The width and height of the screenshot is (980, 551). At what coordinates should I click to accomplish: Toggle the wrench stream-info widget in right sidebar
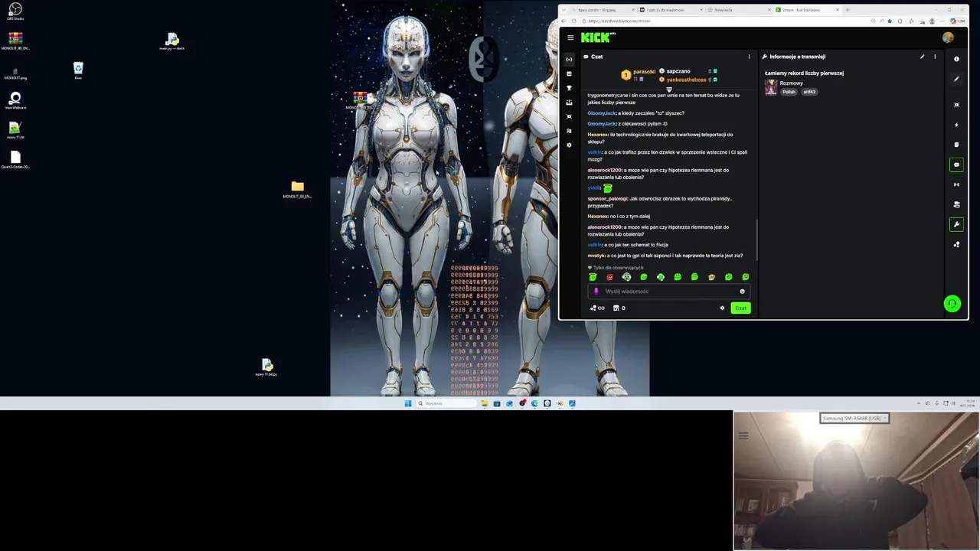click(956, 224)
